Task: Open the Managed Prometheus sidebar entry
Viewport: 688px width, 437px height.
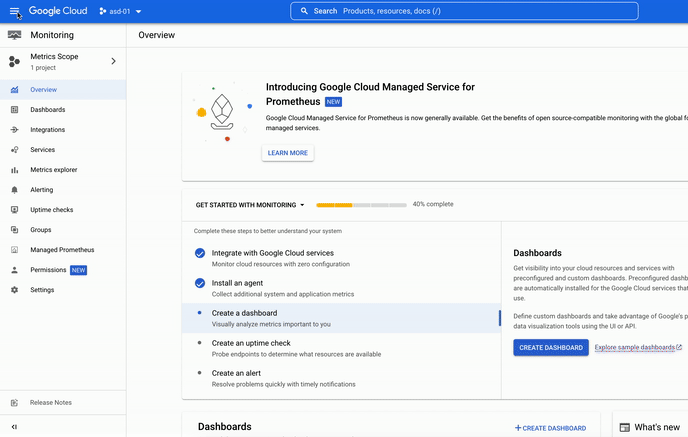Action: pyautogui.click(x=63, y=250)
